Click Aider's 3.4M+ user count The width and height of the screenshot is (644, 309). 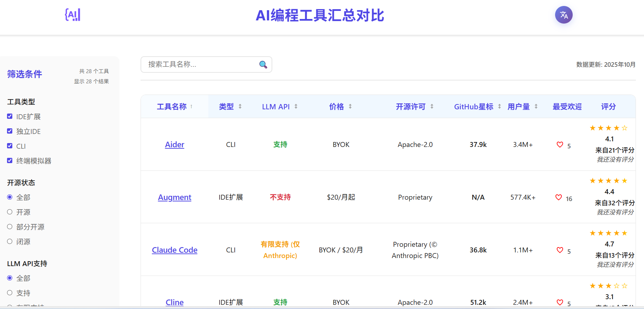(523, 144)
